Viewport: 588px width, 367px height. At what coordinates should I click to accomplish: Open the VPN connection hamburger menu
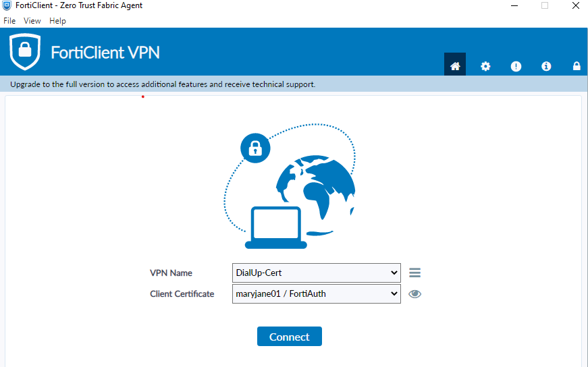(415, 273)
